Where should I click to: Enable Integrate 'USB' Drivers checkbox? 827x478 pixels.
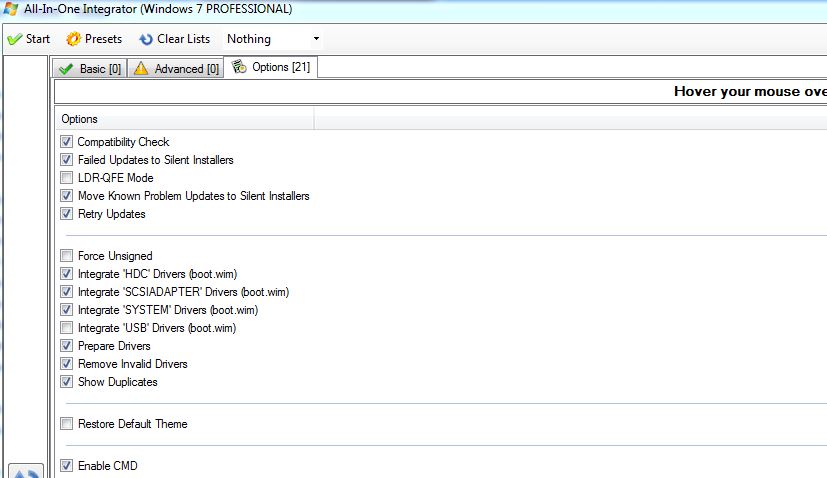tap(66, 328)
